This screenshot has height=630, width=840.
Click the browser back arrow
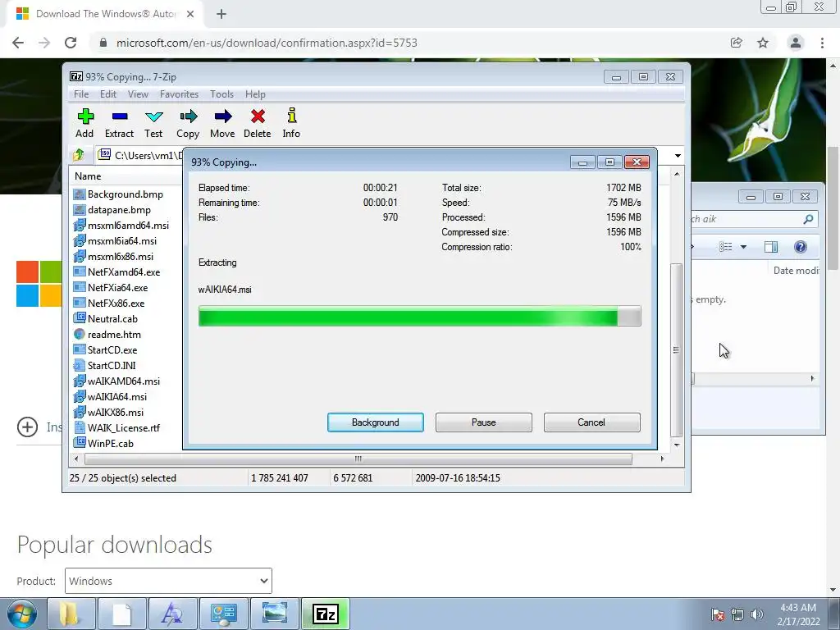pyautogui.click(x=18, y=43)
